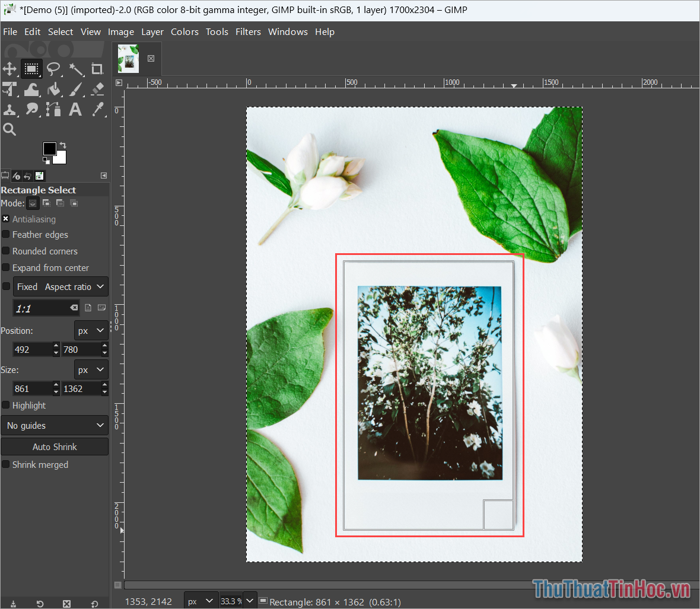Viewport: 700px width, 609px height.
Task: Clear the 1:1 ratio entry
Action: (x=74, y=308)
